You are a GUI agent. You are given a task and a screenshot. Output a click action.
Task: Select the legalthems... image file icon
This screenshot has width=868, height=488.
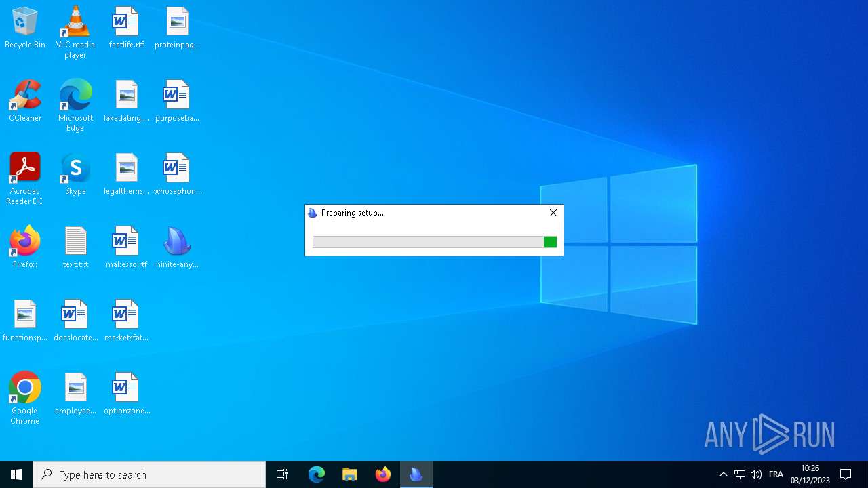pyautogui.click(x=126, y=175)
